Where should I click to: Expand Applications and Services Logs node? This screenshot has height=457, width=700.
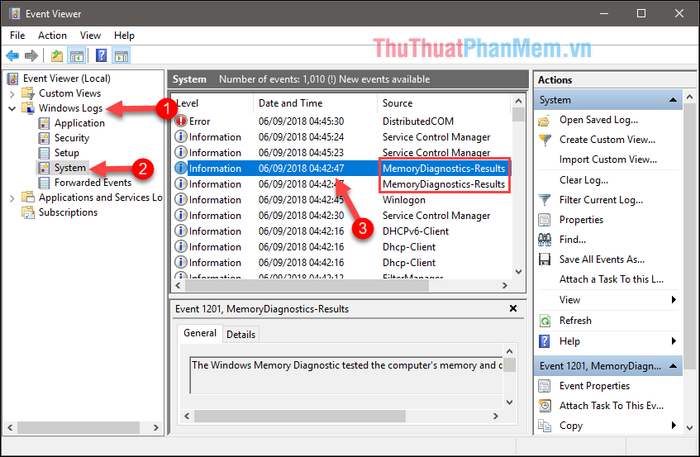click(x=11, y=198)
